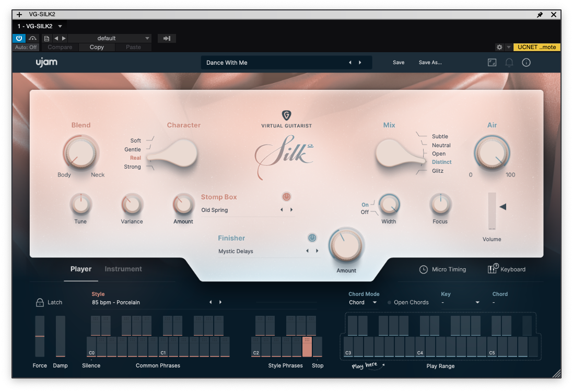Toggle Auto: Off automation mode
573x392 pixels.
coord(26,47)
